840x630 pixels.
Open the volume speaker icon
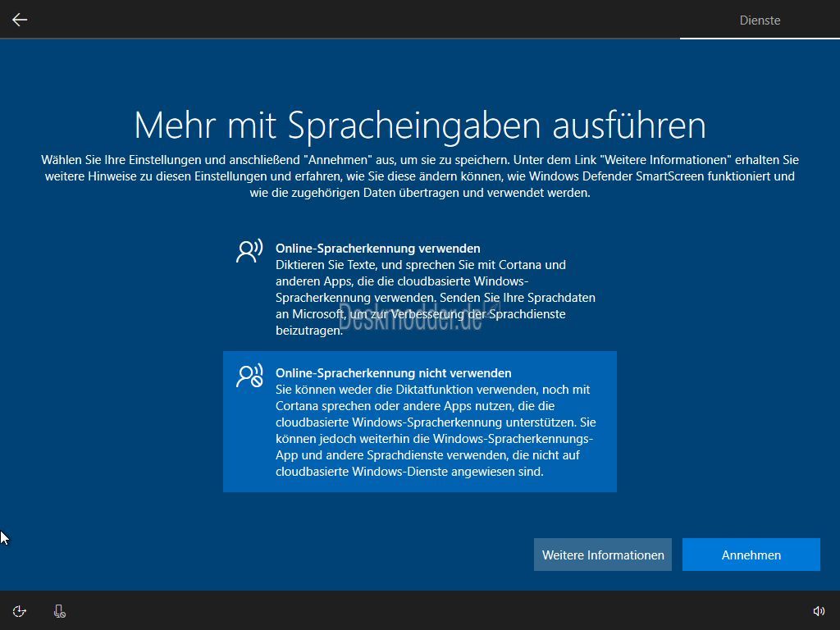coord(819,611)
